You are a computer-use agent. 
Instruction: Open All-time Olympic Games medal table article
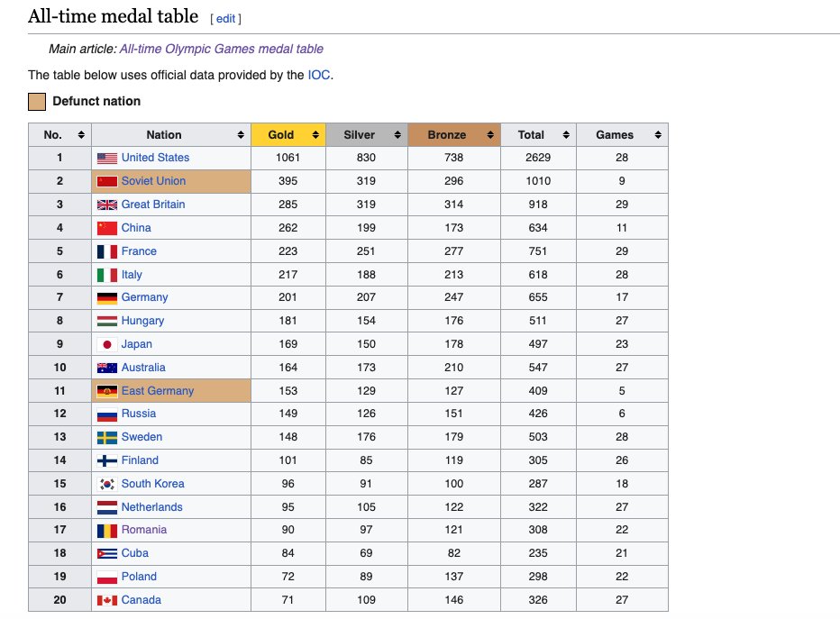click(x=221, y=49)
